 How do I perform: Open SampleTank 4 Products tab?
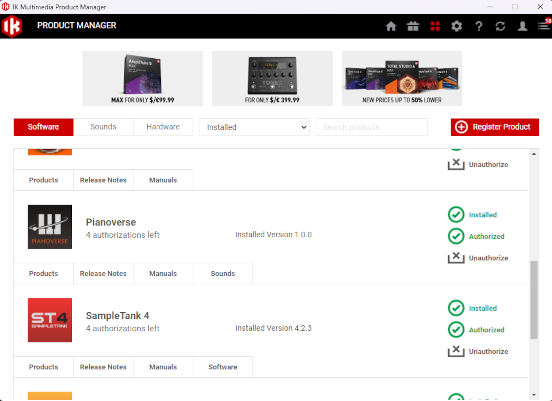click(x=44, y=367)
